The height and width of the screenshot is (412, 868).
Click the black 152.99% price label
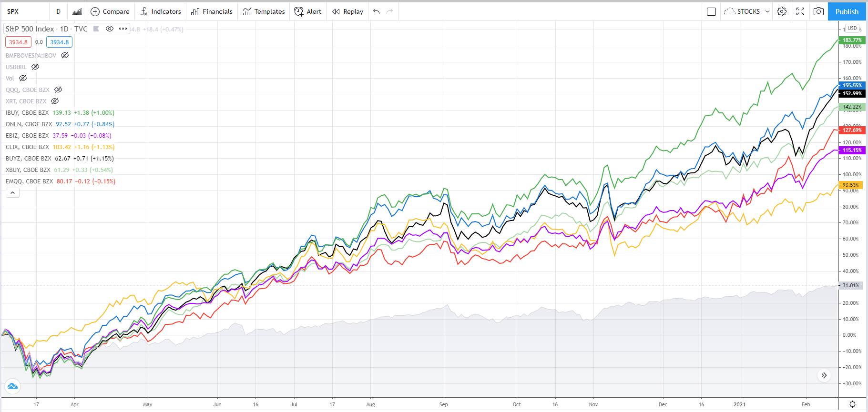852,93
